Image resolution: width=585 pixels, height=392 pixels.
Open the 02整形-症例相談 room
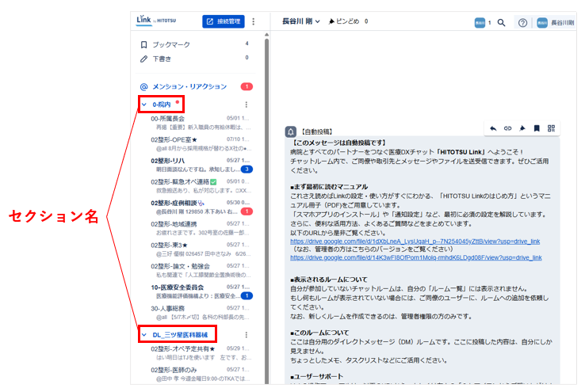tap(201, 207)
